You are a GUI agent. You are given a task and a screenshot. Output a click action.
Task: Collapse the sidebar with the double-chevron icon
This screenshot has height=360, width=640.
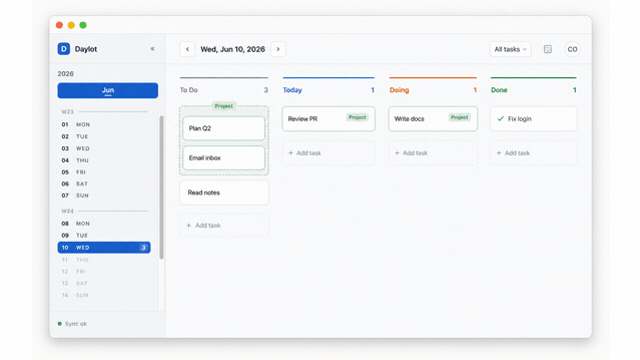coord(152,49)
